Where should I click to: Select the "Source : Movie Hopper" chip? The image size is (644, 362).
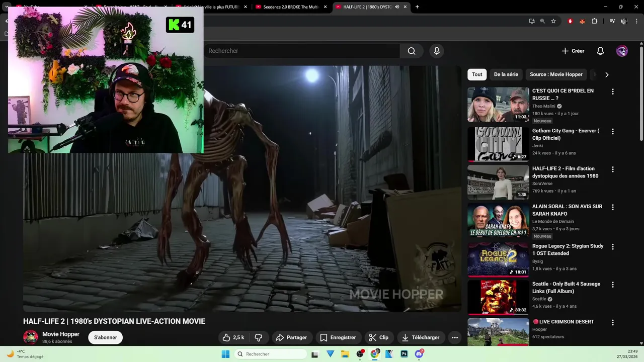[x=556, y=74]
